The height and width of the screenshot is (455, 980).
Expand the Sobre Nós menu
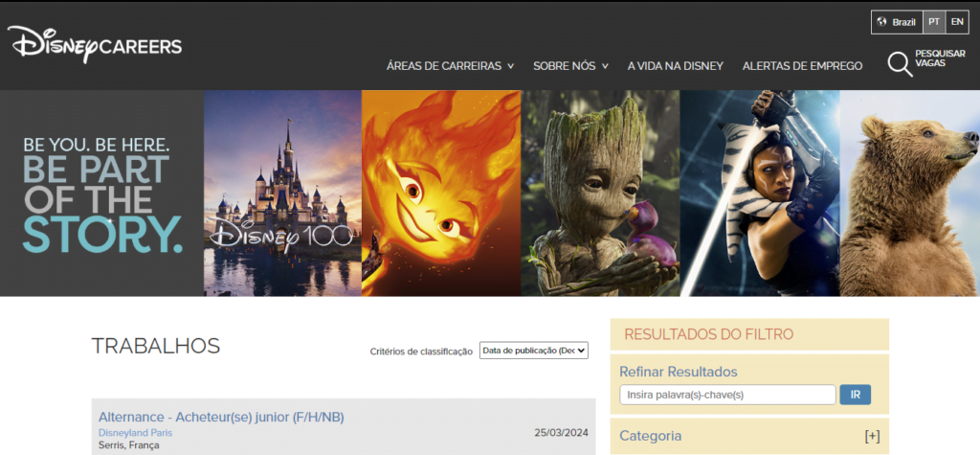pos(570,66)
